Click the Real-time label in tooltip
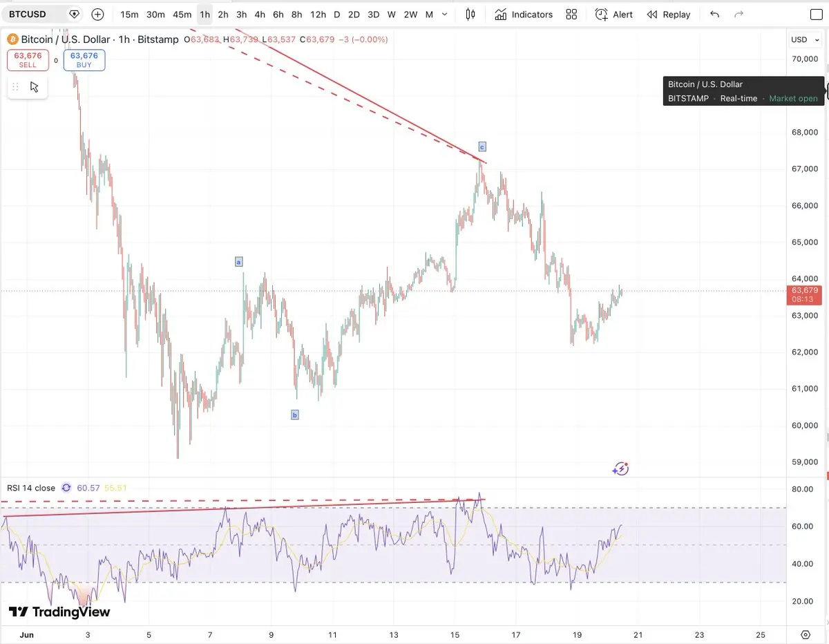Image resolution: width=829 pixels, height=644 pixels. click(739, 98)
